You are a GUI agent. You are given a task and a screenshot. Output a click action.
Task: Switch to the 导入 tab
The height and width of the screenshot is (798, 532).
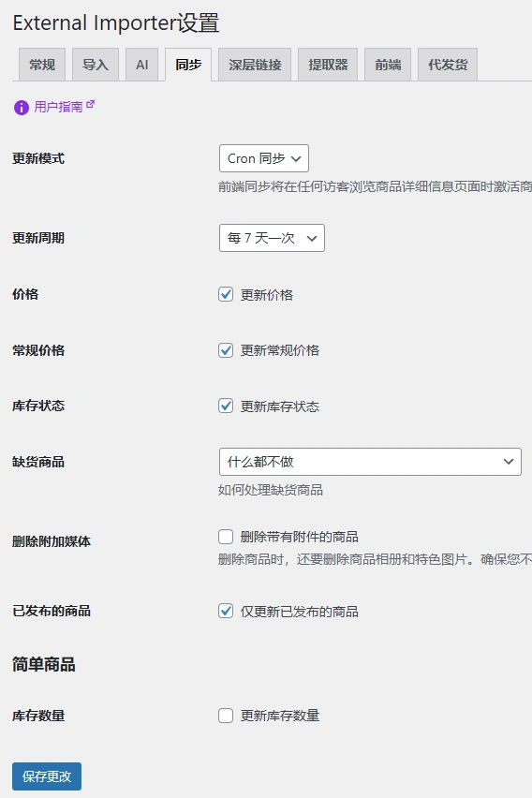96,65
